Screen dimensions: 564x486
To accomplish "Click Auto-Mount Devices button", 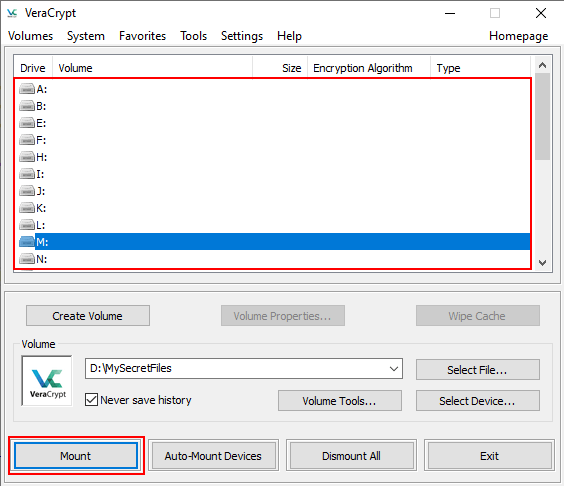I will point(213,456).
